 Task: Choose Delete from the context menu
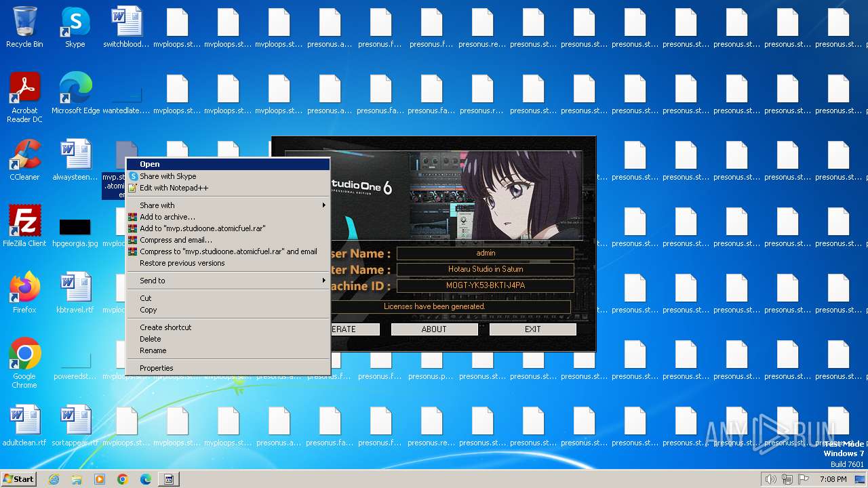click(x=229, y=339)
